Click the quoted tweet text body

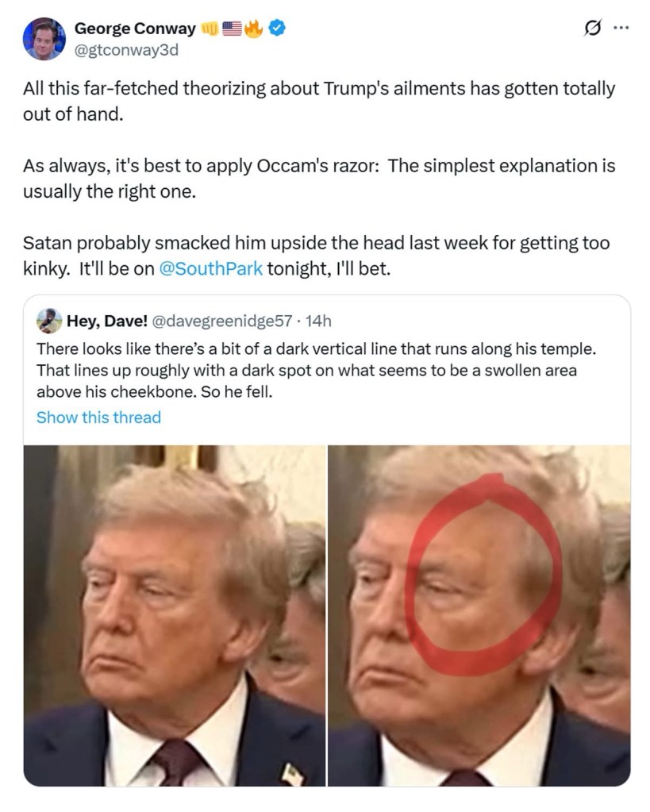[316, 370]
